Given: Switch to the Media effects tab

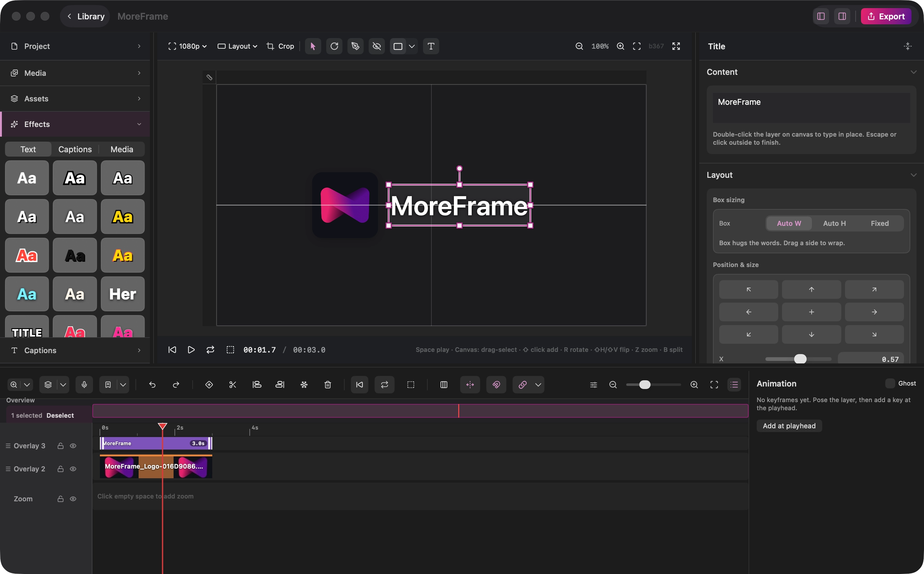Looking at the screenshot, I should pos(122,149).
